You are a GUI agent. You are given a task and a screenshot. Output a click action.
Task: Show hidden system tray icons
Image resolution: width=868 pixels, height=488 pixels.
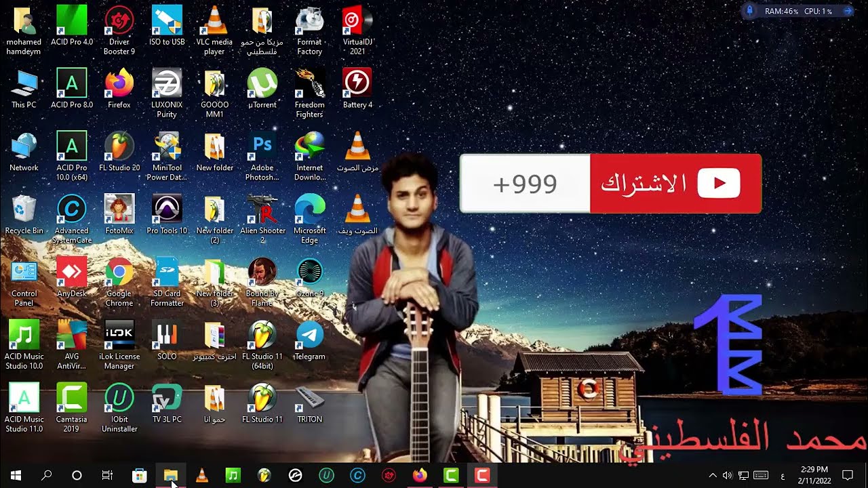713,476
